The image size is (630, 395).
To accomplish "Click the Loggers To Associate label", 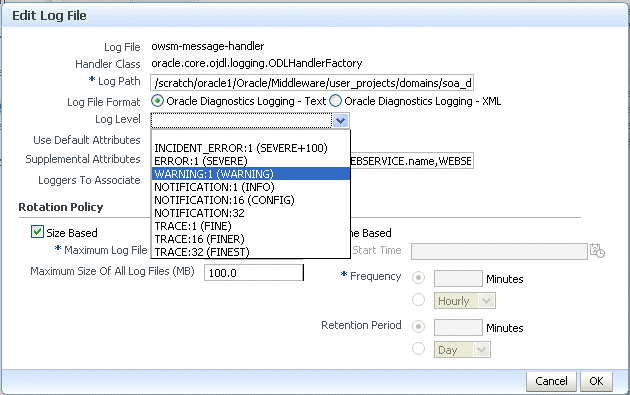I will click(x=89, y=180).
